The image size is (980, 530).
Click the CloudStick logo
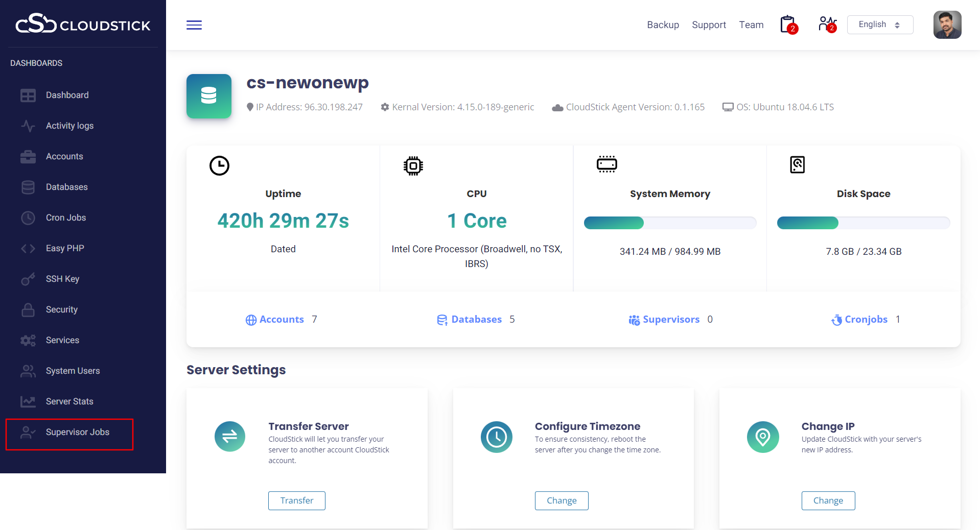[x=83, y=24]
